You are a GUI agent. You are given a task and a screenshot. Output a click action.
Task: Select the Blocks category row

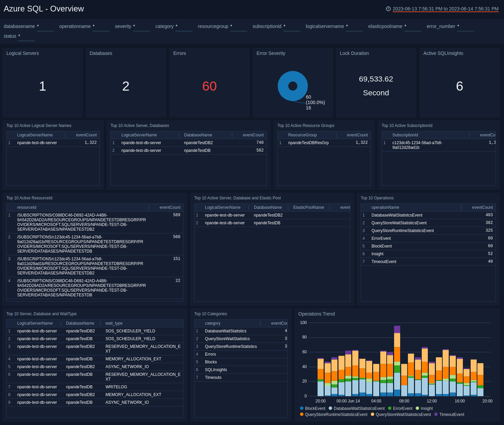241,362
